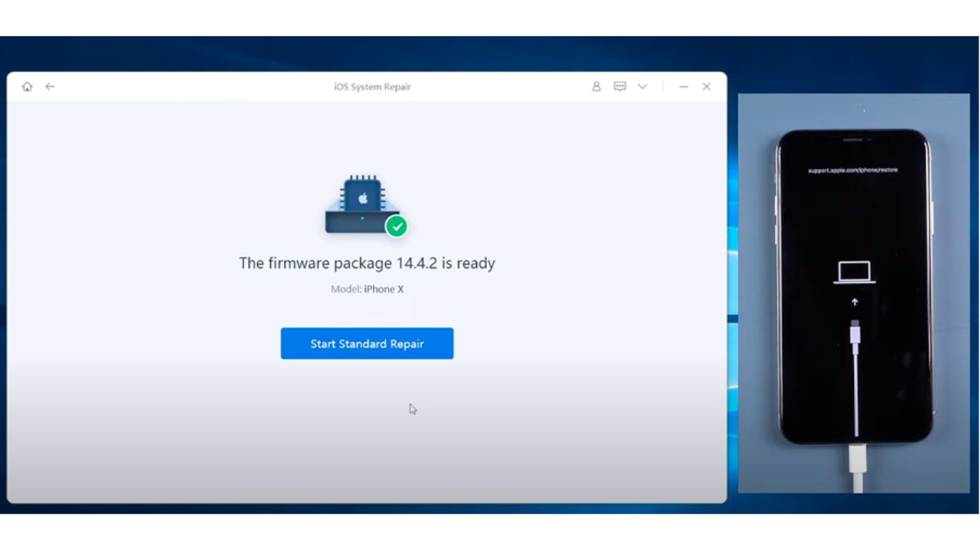The image size is (980, 551).
Task: Minimize the iOS System Repair window
Action: 683,87
